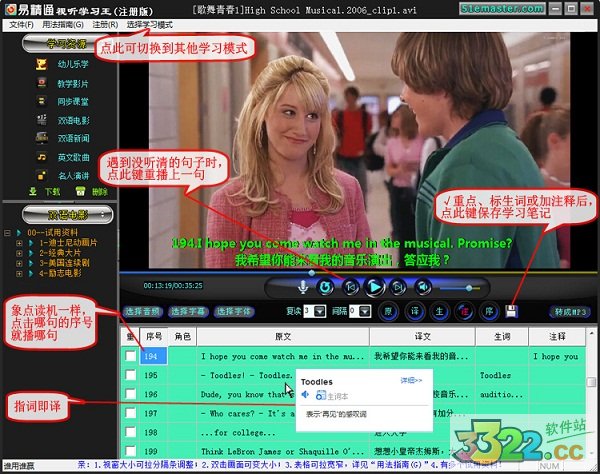This screenshot has width=600, height=474.
Task: Click the 下载 download button
Action: click(x=45, y=191)
